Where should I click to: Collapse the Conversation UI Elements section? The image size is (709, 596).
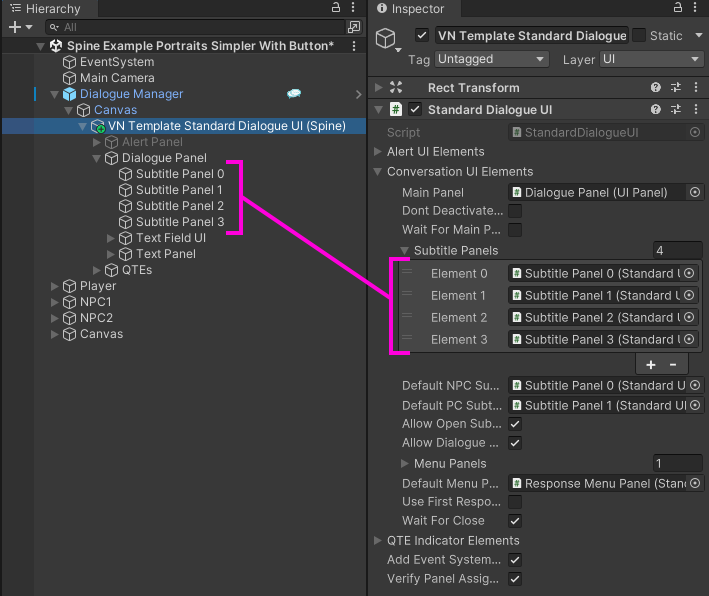click(378, 172)
